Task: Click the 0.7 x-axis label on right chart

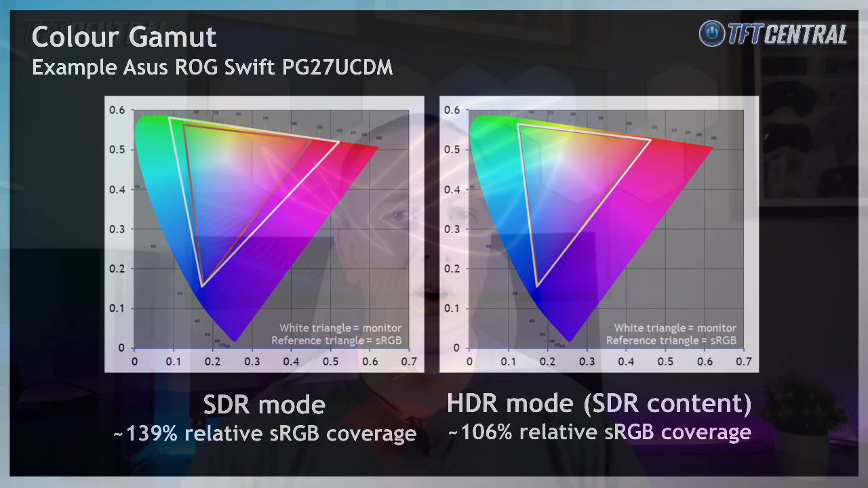Action: point(744,362)
